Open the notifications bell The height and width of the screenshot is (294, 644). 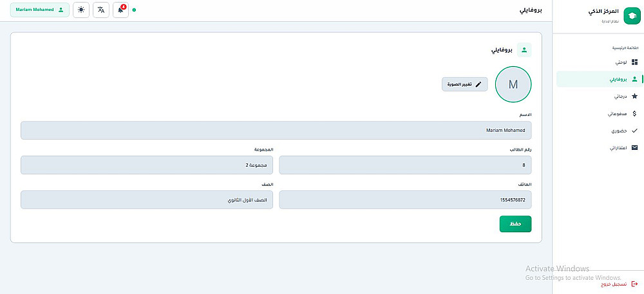click(x=120, y=10)
